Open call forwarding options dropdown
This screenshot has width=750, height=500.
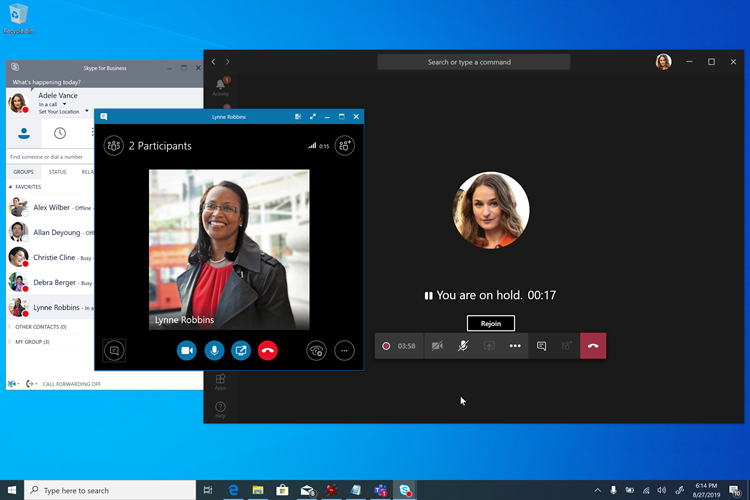[32, 384]
